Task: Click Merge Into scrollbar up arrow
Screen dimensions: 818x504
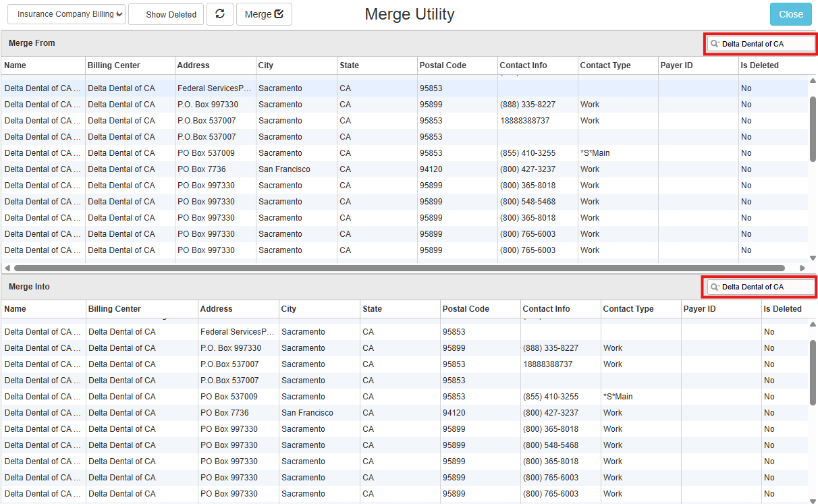Action: (813, 325)
